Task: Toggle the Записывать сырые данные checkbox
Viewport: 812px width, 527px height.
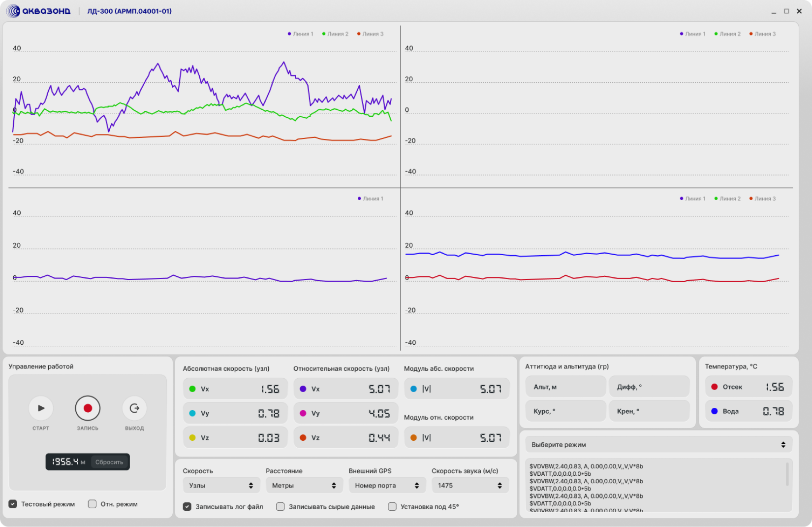Action: point(281,506)
